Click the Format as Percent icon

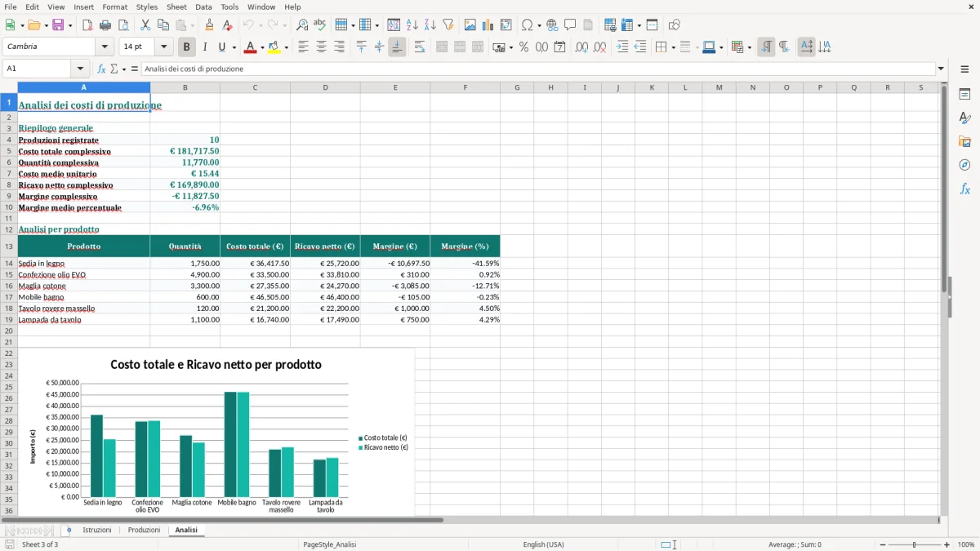click(x=523, y=47)
